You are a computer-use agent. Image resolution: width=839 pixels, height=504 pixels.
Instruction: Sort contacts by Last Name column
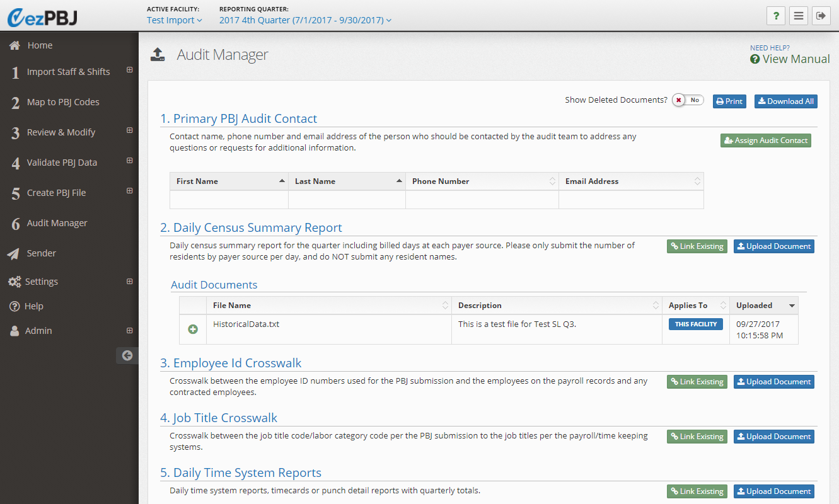click(x=347, y=181)
